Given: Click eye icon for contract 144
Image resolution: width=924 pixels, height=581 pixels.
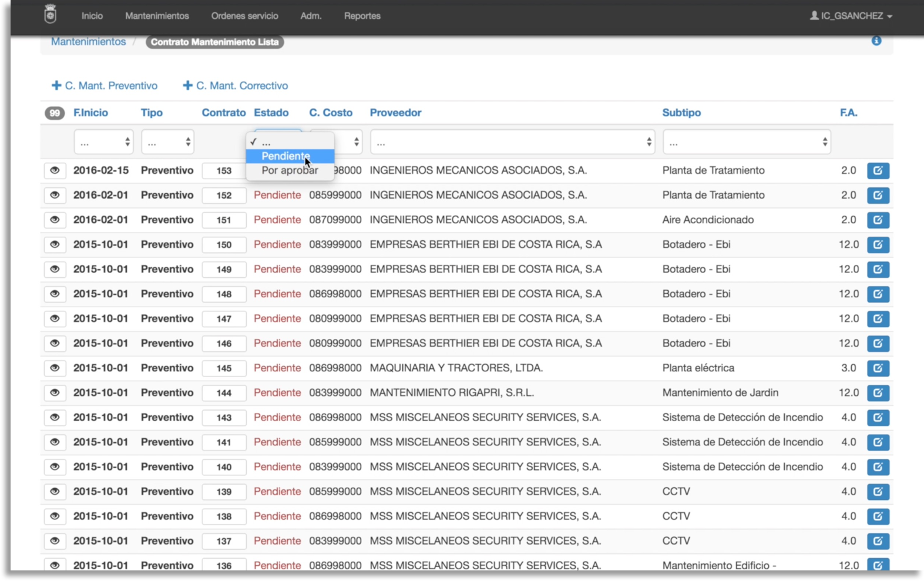Looking at the screenshot, I should click(x=55, y=392).
